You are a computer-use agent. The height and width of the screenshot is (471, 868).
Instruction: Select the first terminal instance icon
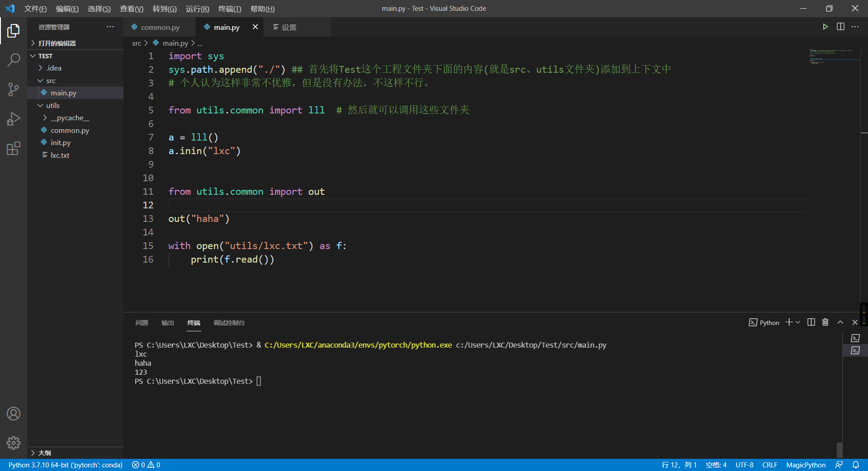[x=855, y=338]
